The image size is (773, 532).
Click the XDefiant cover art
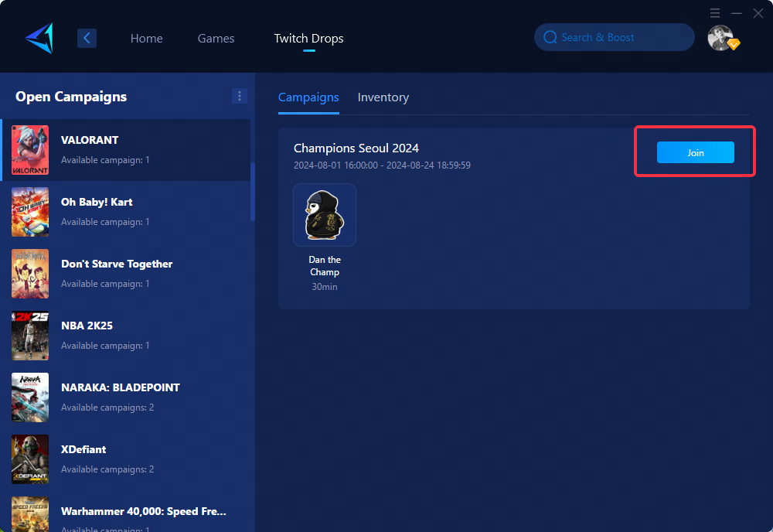(30, 459)
